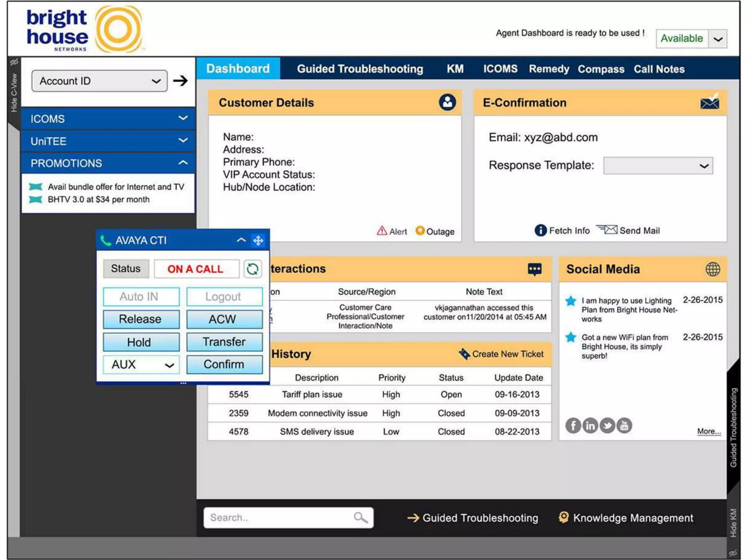This screenshot has height=560, width=747.
Task: Click the Knowledge Management badge icon
Action: [564, 517]
